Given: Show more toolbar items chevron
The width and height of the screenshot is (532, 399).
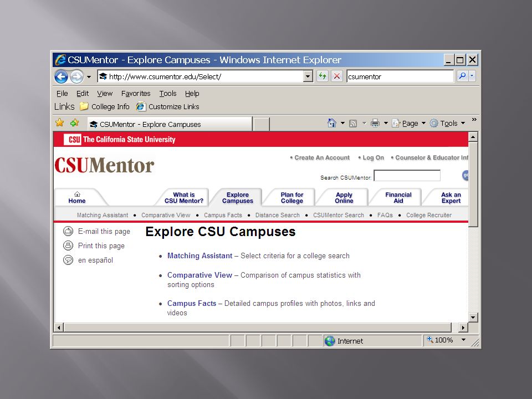Looking at the screenshot, I should 474,120.
